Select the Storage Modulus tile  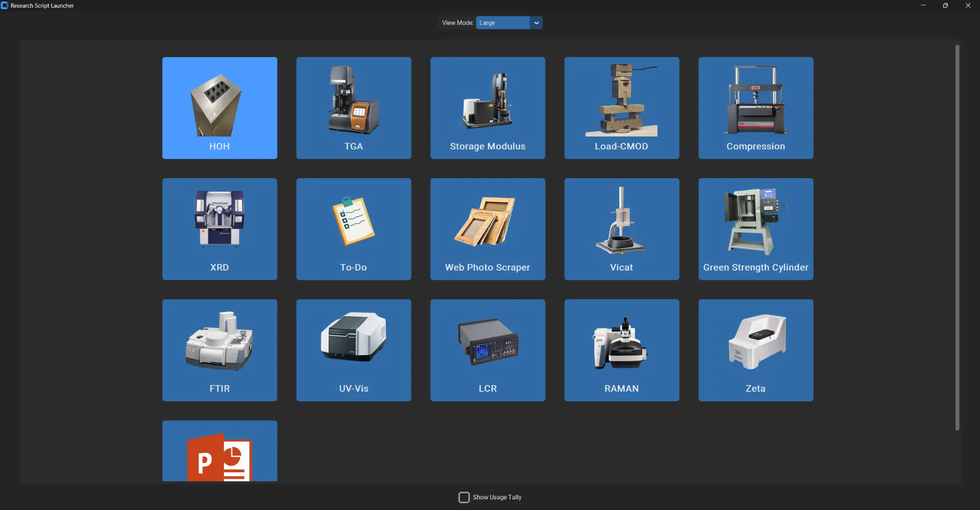[487, 108]
